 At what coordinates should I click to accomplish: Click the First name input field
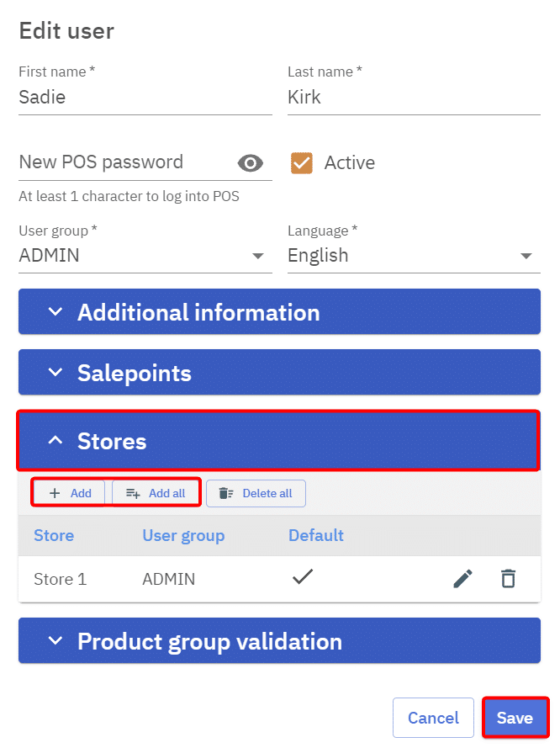[145, 98]
